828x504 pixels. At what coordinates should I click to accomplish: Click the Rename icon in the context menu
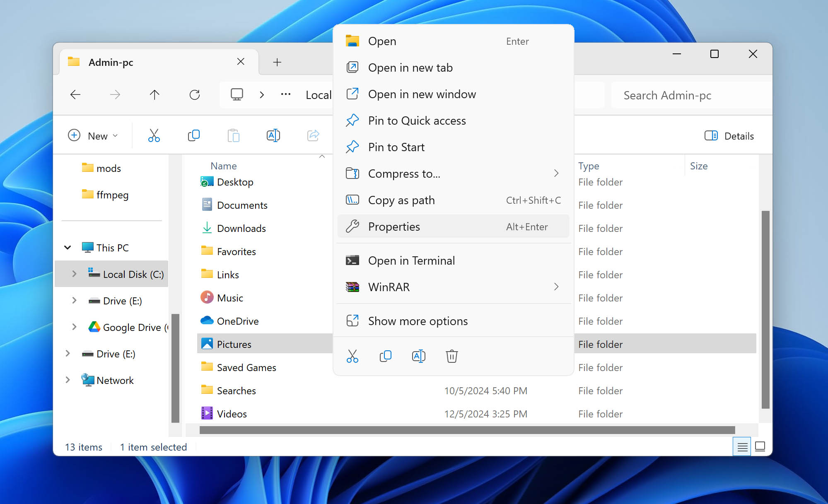(x=419, y=356)
